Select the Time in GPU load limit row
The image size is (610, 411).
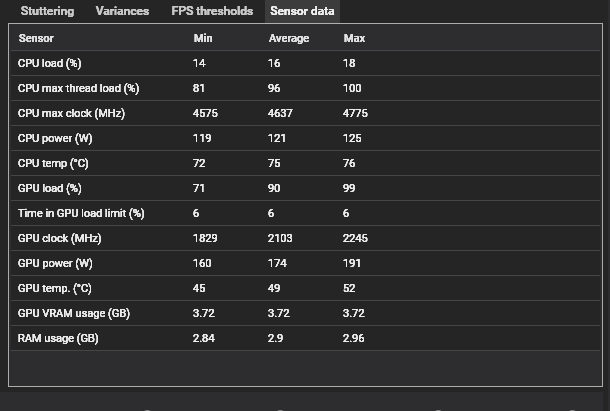[x=305, y=213]
